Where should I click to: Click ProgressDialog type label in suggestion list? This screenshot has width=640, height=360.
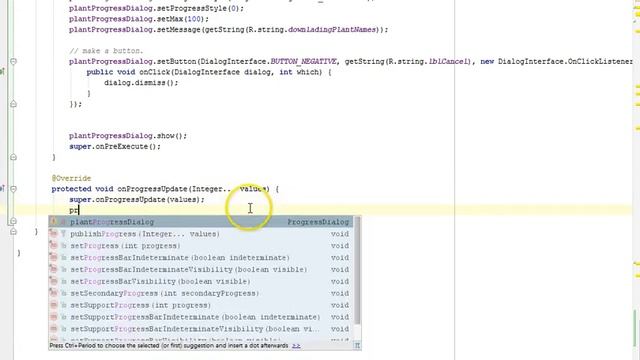tap(318, 222)
